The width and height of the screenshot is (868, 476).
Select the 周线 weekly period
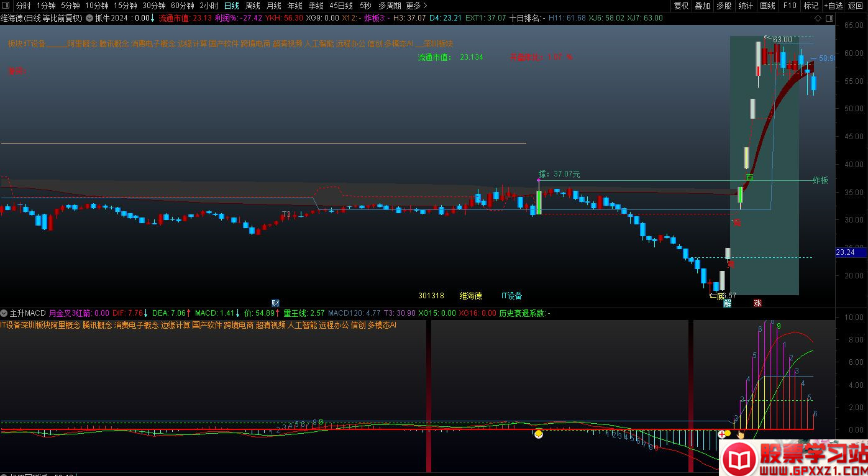click(x=252, y=6)
